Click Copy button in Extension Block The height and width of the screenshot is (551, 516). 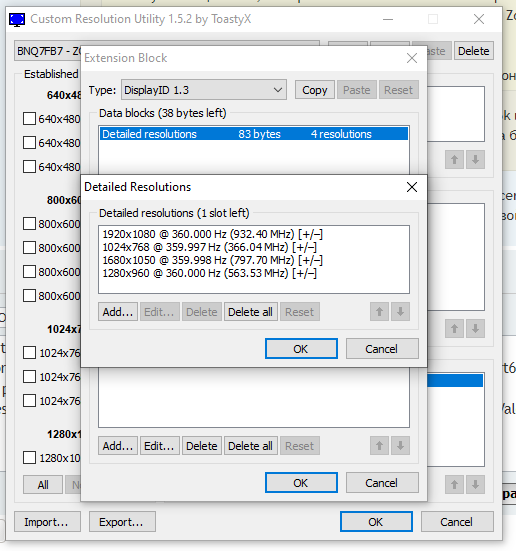[315, 90]
